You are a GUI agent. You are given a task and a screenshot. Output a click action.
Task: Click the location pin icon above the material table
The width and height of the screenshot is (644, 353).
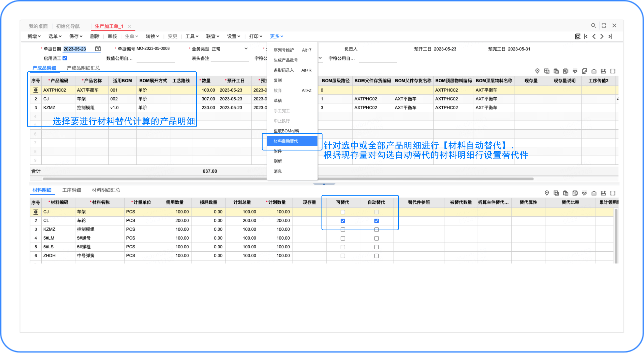pos(547,193)
